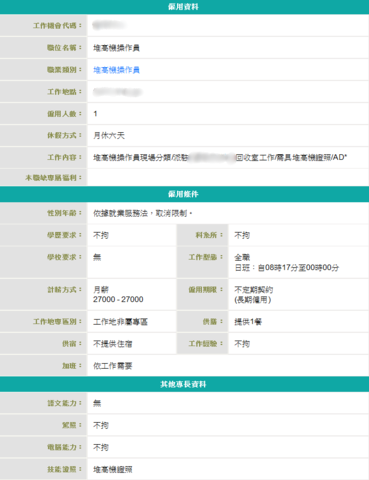
Task: Click the 日班：自08時17分至00時00分 shift time
Action: point(287,268)
